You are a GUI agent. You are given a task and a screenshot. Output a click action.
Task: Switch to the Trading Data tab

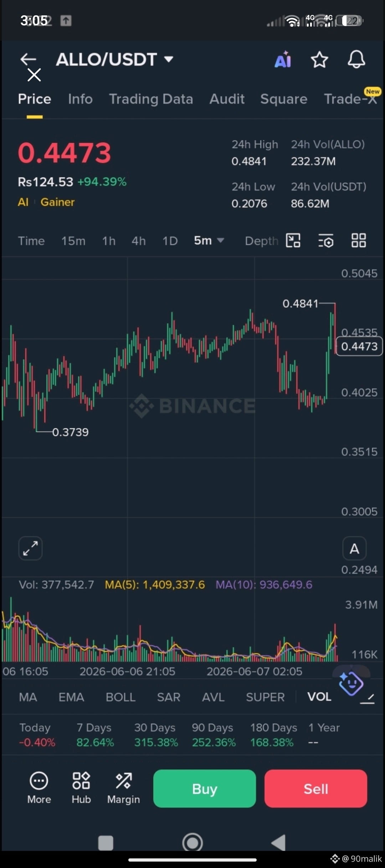pyautogui.click(x=151, y=99)
